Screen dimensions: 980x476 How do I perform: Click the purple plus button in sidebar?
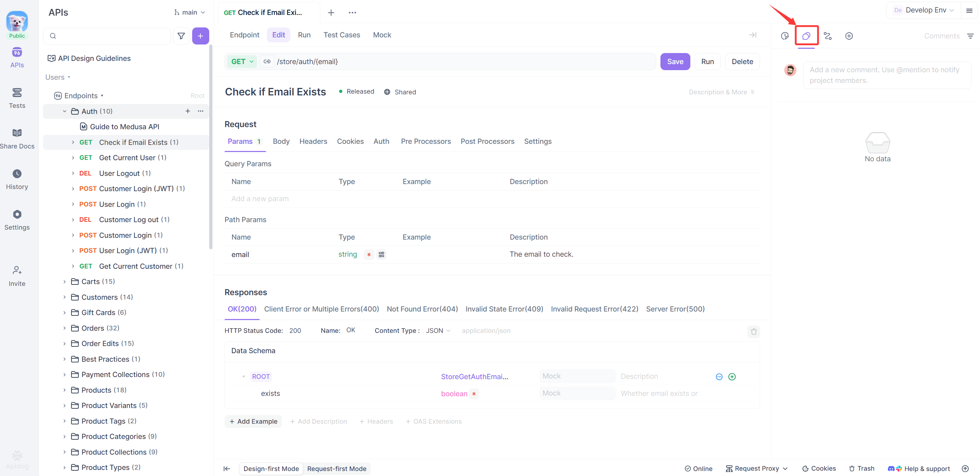[200, 36]
